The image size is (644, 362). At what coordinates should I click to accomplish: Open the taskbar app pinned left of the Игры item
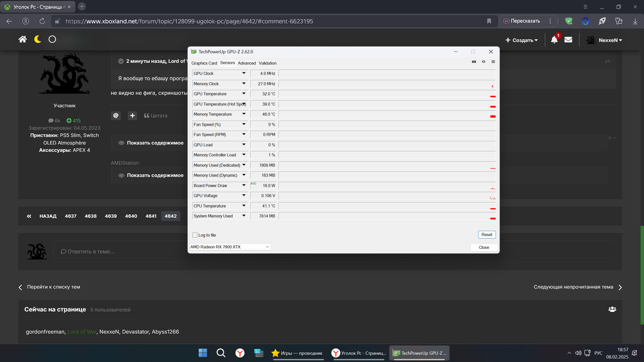tap(258, 353)
